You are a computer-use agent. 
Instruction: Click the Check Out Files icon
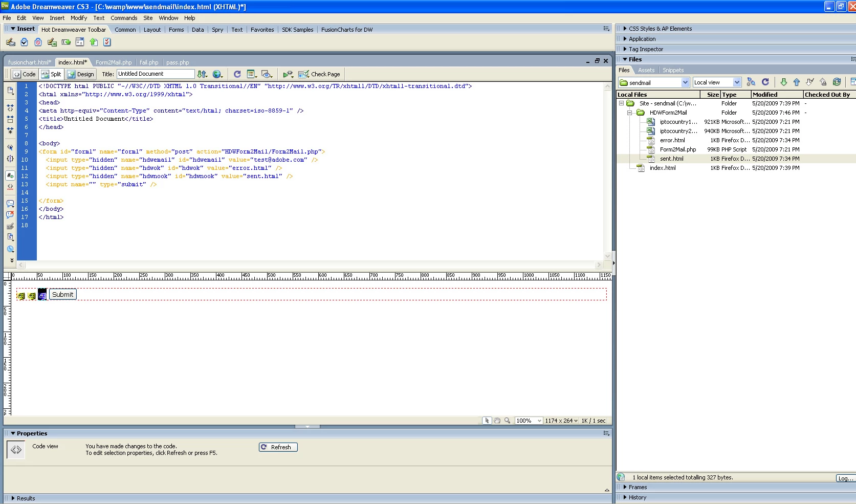pyautogui.click(x=810, y=82)
